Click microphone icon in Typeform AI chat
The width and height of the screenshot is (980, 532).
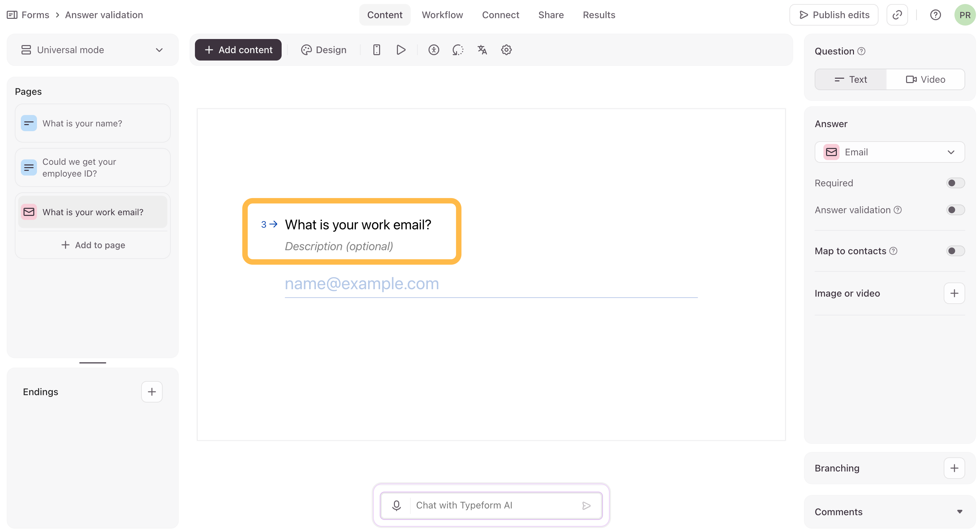pyautogui.click(x=397, y=505)
